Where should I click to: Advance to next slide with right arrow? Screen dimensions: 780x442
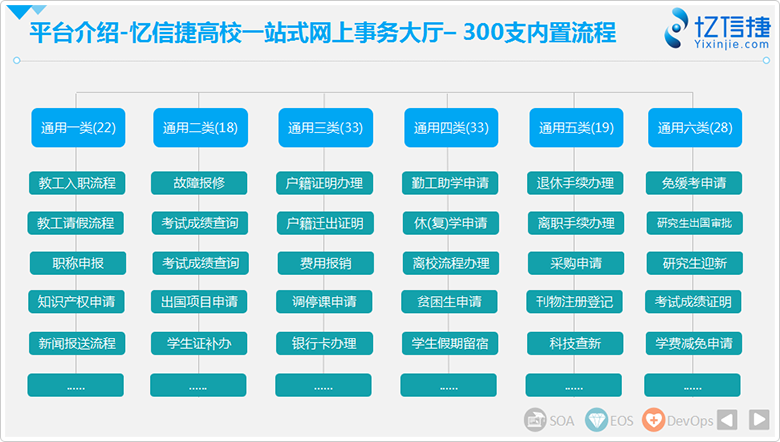click(760, 420)
